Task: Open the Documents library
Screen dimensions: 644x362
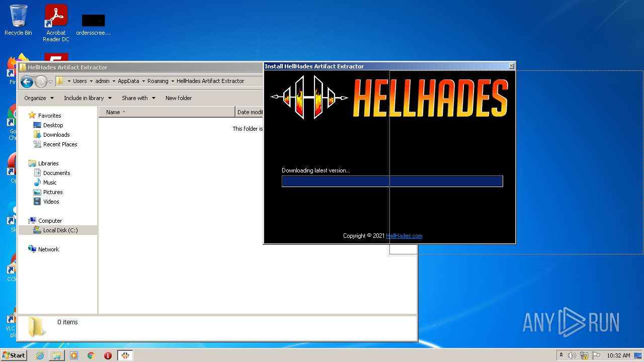Action: click(x=56, y=173)
